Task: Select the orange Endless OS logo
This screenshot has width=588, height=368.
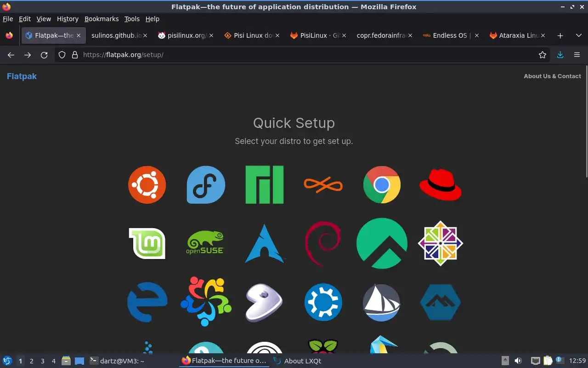Action: click(323, 185)
